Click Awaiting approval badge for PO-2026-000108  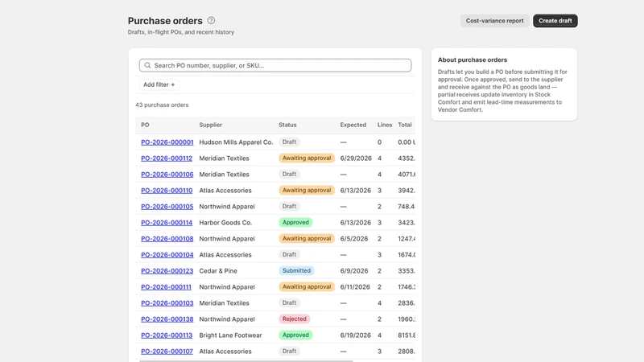pos(307,238)
